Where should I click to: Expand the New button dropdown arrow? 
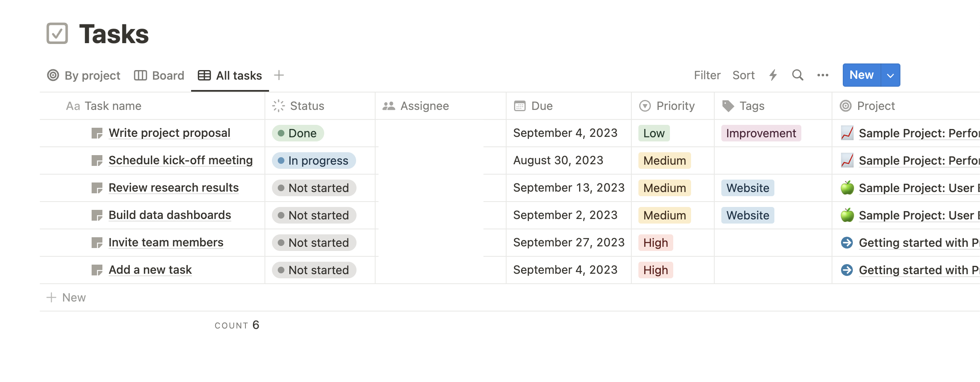(x=890, y=75)
